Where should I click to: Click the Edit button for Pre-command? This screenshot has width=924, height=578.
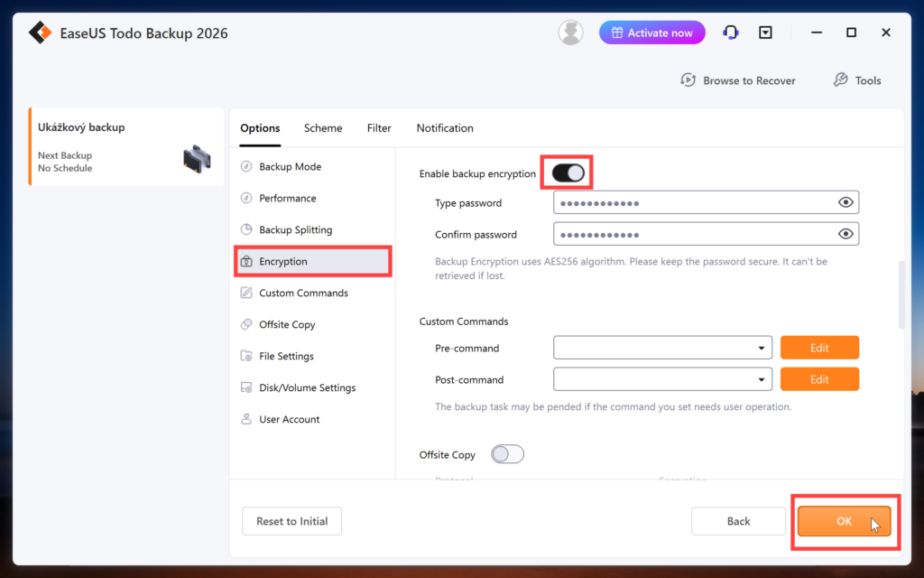point(819,348)
